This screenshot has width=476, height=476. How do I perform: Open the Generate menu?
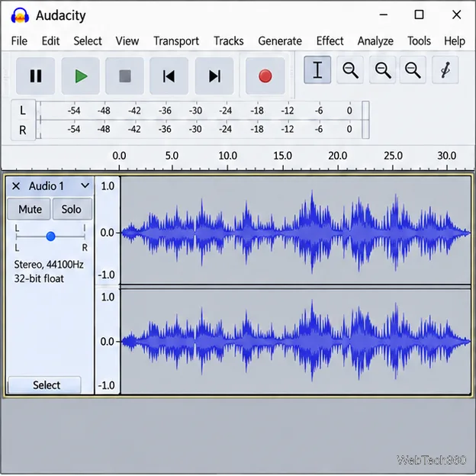[280, 41]
